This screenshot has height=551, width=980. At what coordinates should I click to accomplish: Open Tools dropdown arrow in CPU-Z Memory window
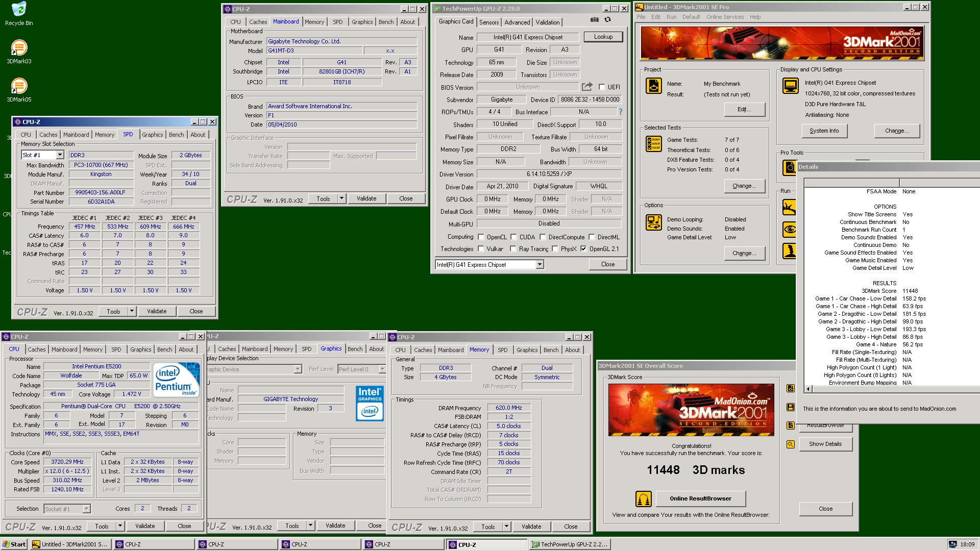click(x=506, y=527)
